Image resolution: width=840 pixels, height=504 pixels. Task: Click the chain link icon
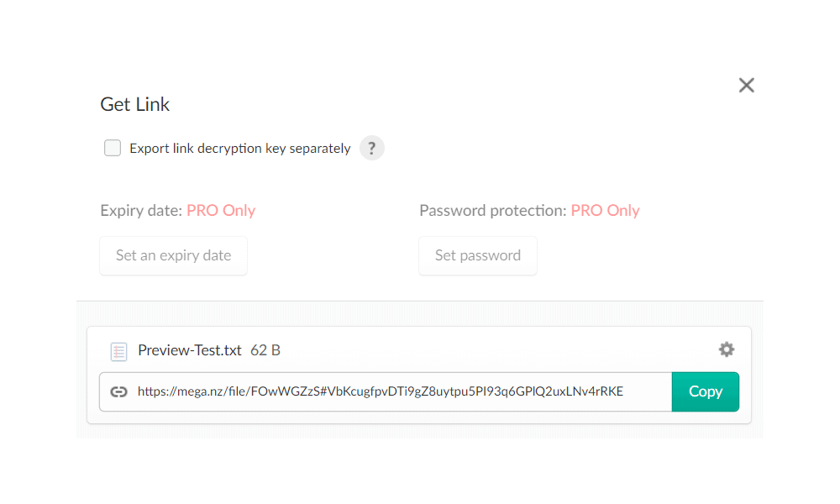click(118, 391)
